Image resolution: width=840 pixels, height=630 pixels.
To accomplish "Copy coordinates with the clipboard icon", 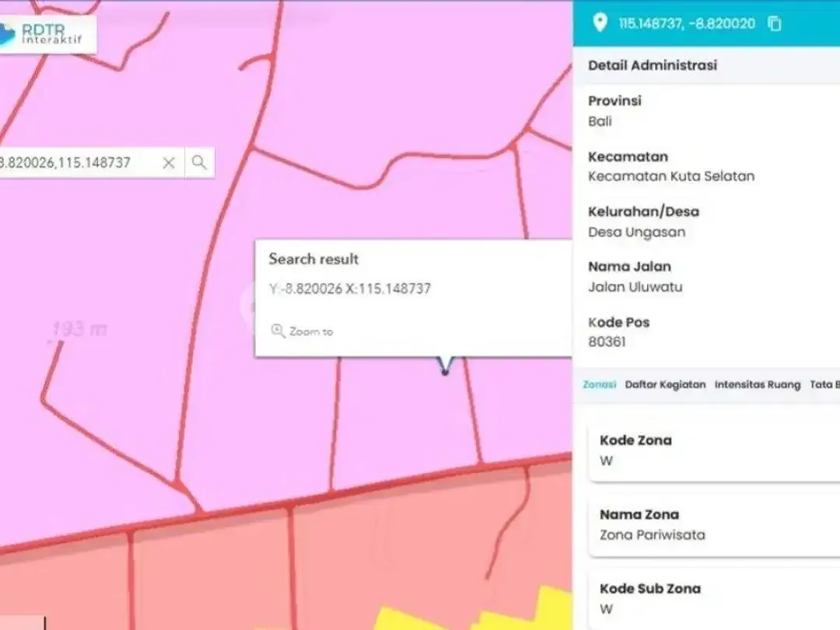I will (x=775, y=23).
